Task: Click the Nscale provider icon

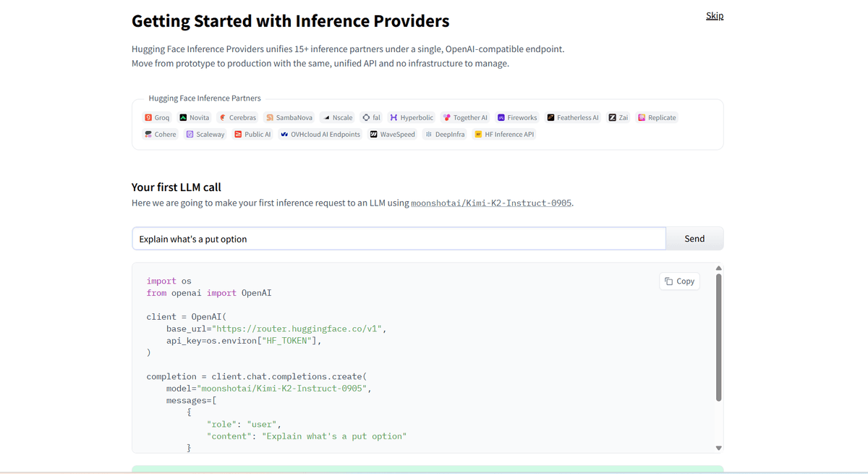Action: click(x=326, y=117)
